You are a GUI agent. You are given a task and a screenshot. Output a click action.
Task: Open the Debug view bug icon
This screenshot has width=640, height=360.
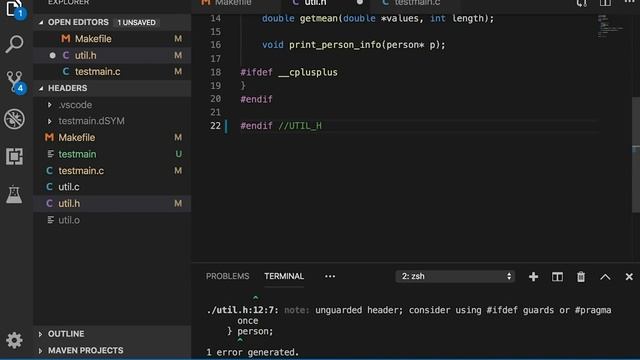(15, 119)
